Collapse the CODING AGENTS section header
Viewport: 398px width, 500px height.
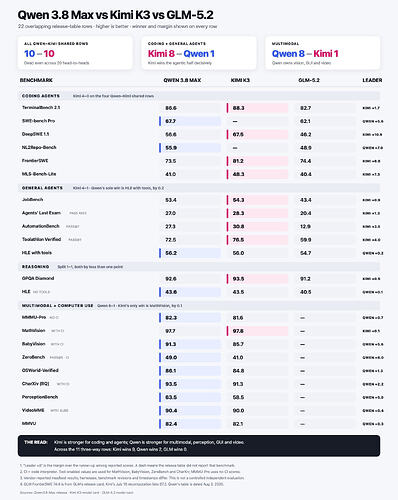(199, 96)
